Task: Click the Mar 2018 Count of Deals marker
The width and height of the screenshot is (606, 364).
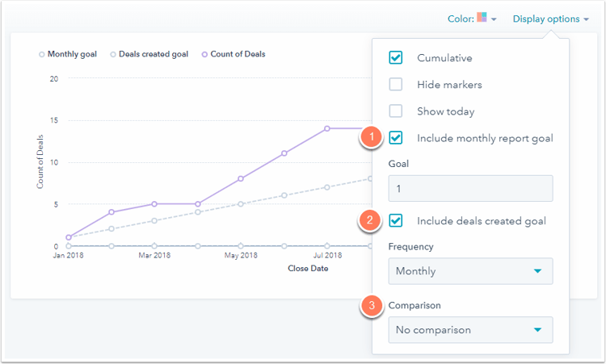Action: (x=154, y=203)
